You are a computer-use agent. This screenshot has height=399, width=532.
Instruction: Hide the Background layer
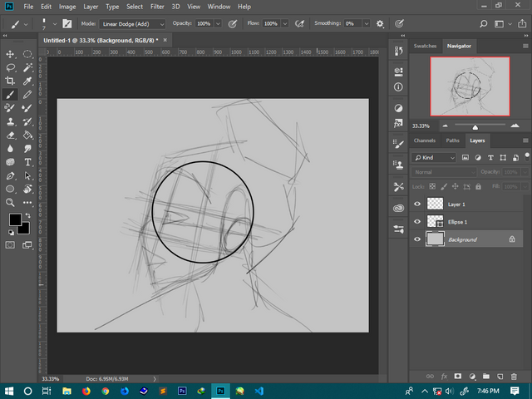click(x=417, y=239)
